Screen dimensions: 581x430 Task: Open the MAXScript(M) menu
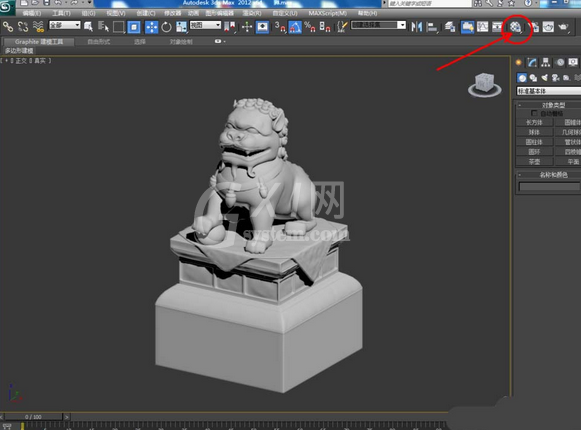pos(328,13)
